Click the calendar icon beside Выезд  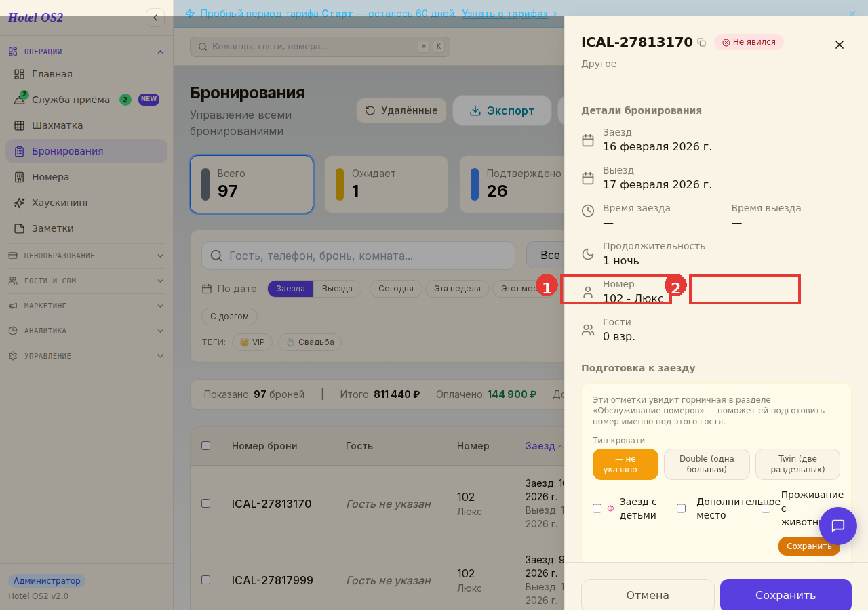(x=588, y=178)
